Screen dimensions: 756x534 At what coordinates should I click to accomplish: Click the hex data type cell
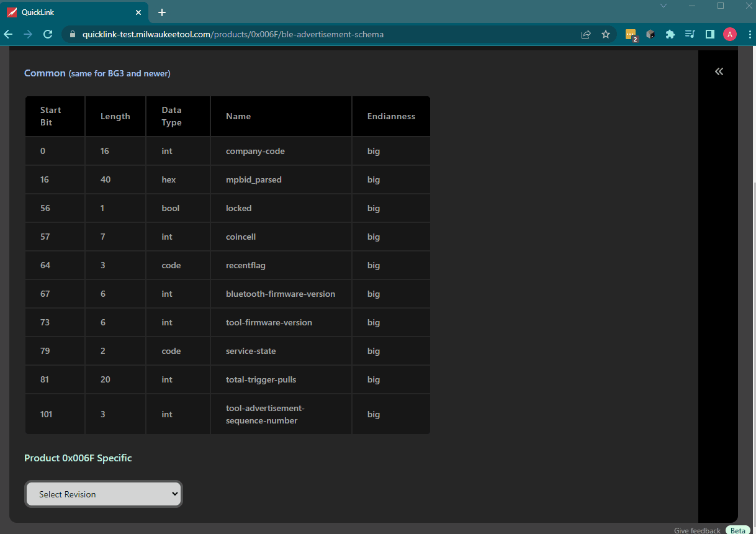tap(178, 179)
